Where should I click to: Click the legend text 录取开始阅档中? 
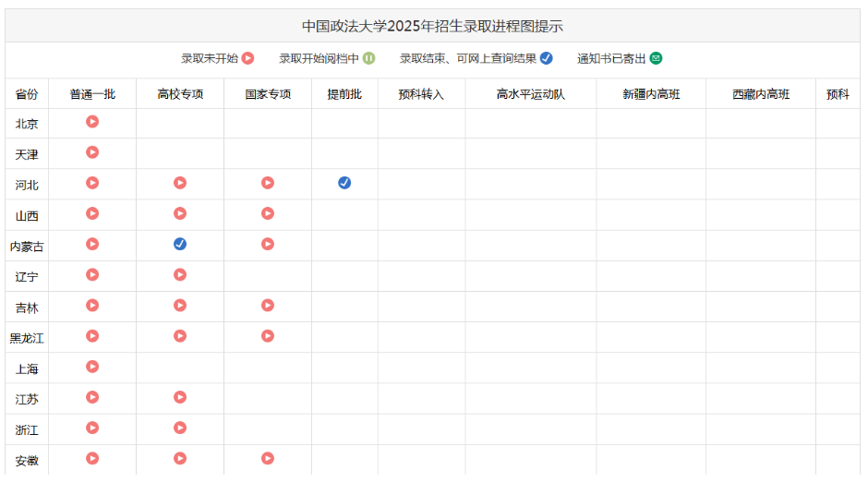pos(319,58)
